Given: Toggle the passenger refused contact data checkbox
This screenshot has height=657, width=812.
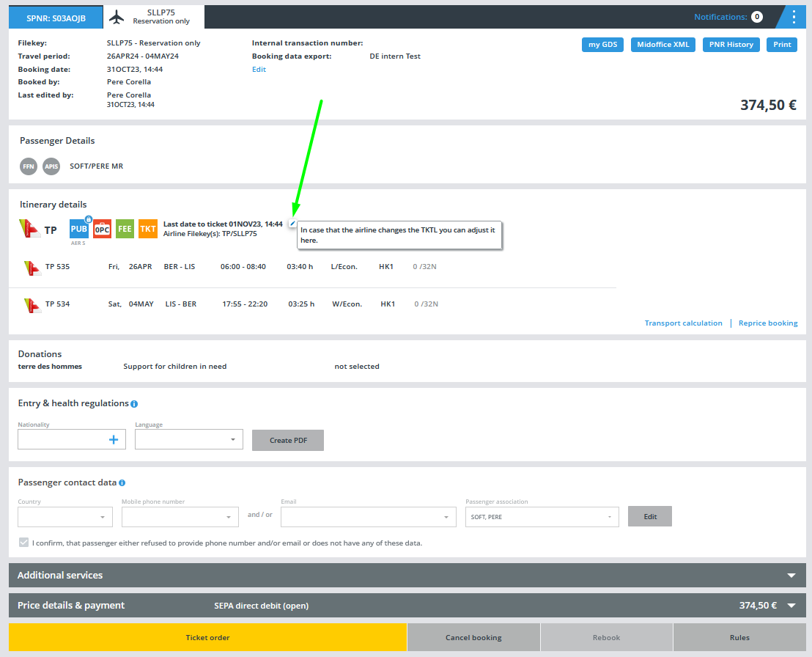Looking at the screenshot, I should [24, 543].
